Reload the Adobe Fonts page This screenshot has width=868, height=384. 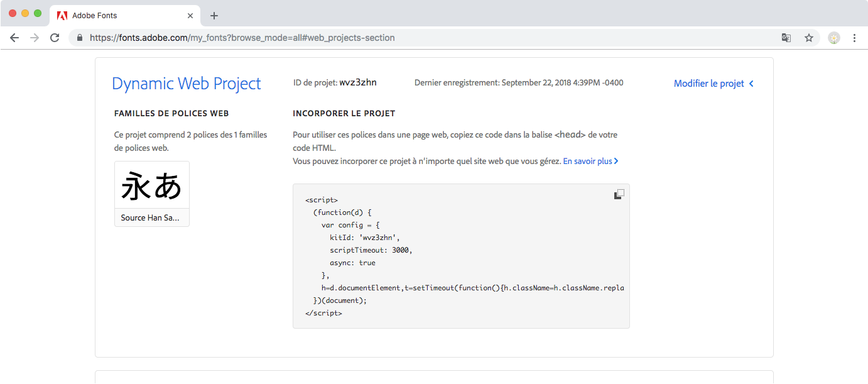[55, 38]
